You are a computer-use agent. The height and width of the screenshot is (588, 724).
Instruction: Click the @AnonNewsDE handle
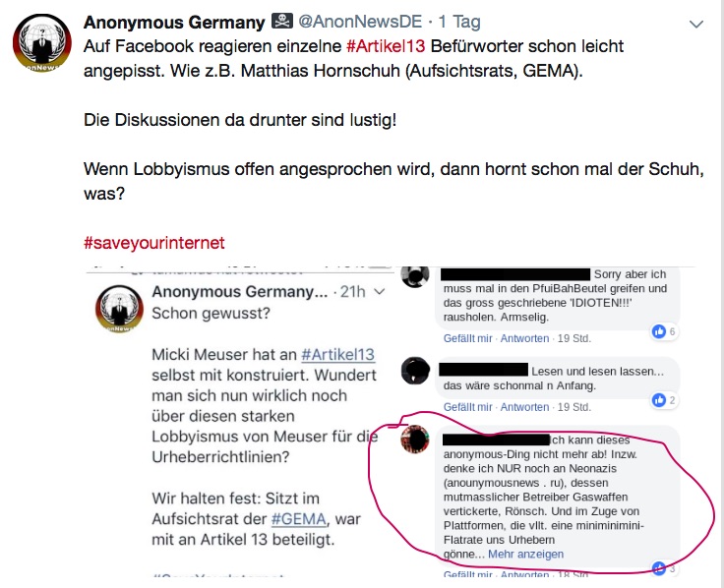pos(360,22)
